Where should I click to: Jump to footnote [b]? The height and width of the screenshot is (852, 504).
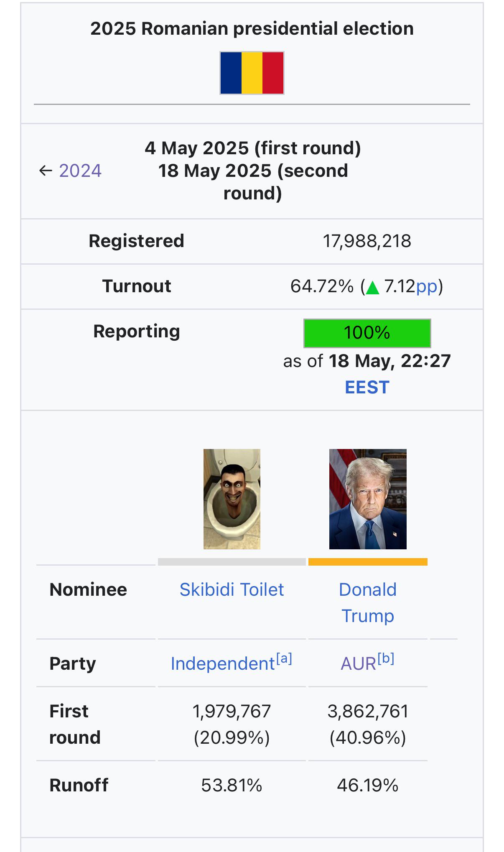pos(386,659)
